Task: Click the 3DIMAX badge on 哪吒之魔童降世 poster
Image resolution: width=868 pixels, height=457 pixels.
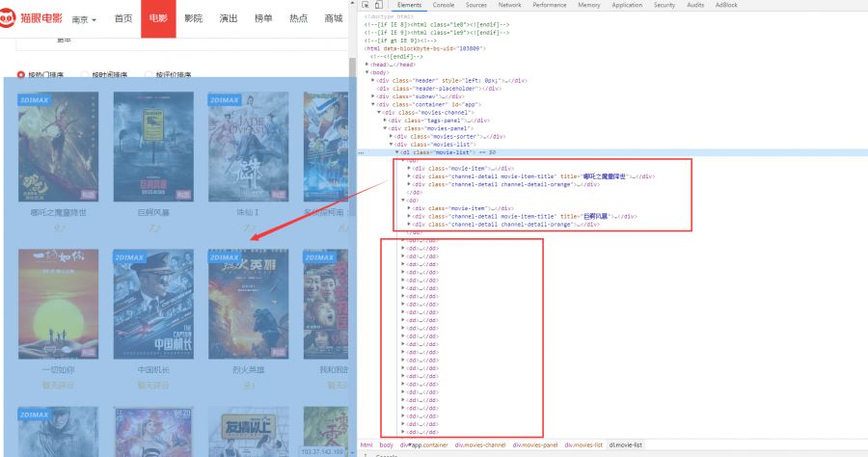Action: (35, 100)
